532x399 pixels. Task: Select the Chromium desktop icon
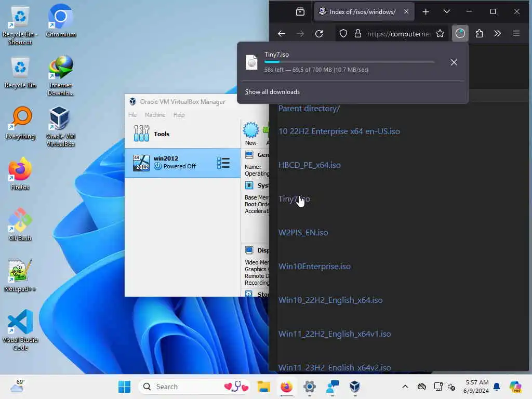60,22
